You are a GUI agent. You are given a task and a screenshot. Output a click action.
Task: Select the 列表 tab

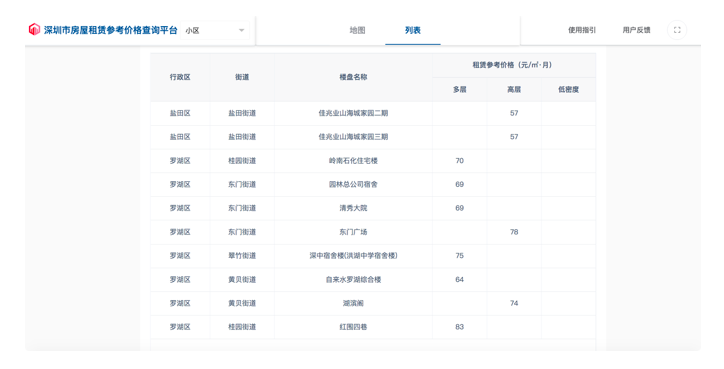[x=413, y=30]
